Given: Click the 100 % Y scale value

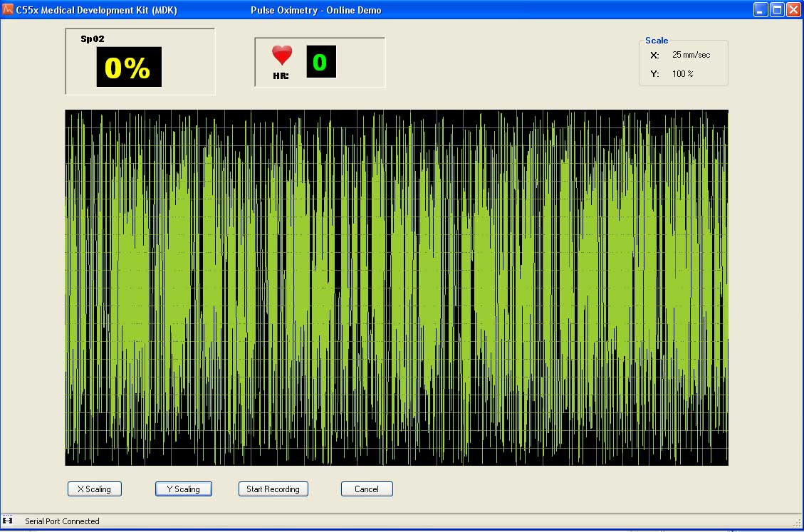Looking at the screenshot, I should 682,74.
